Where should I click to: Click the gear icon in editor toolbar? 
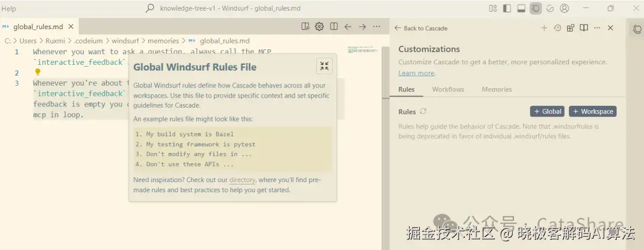tap(319, 27)
